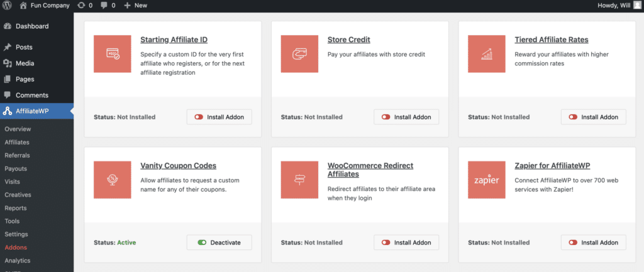This screenshot has width=644, height=272.
Task: Click 'Pay your affiliates with store credit' description
Action: tap(376, 54)
